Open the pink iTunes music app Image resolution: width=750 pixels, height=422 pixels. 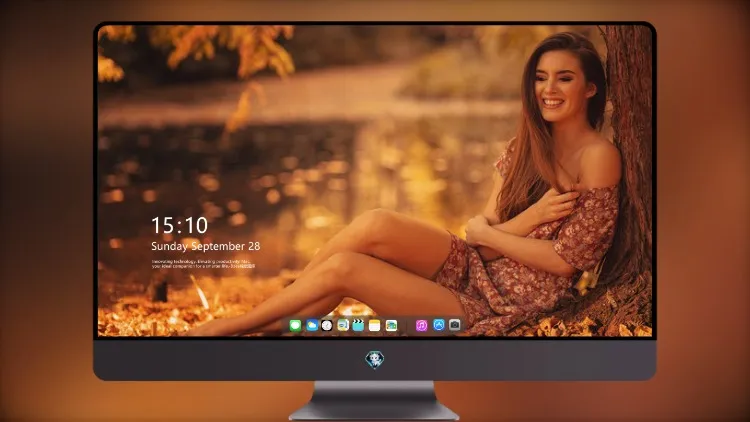[x=421, y=326]
